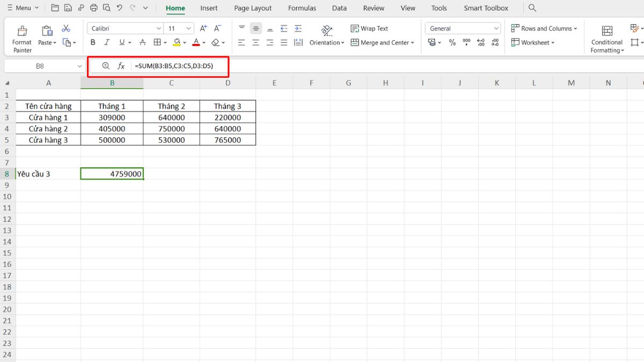Toggle bold formatting on the selected cell
644x362 pixels.
coord(92,42)
